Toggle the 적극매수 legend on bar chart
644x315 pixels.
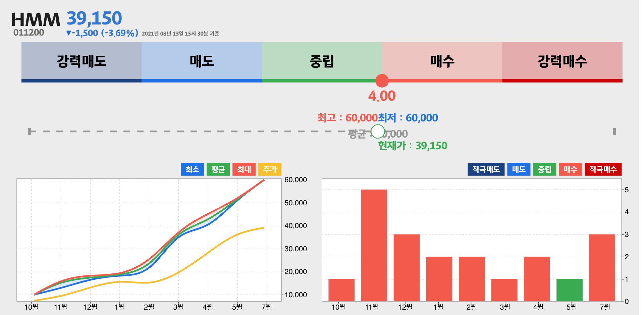tap(603, 169)
